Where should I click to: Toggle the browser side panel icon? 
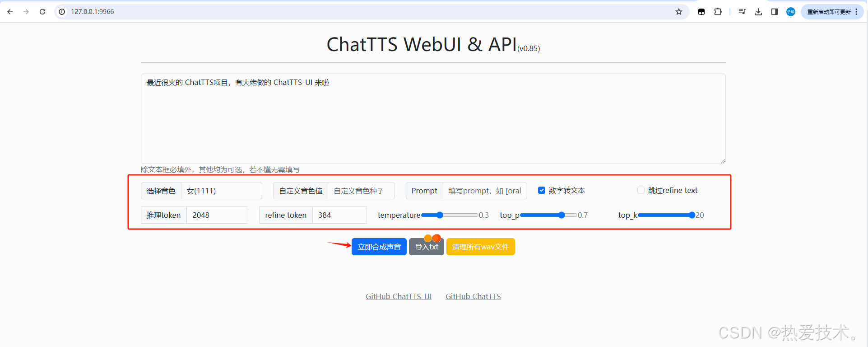(775, 12)
